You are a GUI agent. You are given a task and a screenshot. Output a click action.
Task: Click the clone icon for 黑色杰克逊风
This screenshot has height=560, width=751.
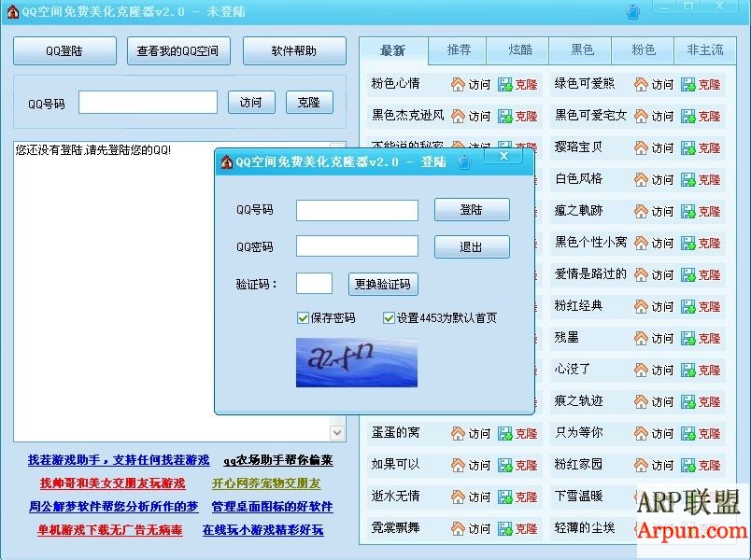coord(504,117)
